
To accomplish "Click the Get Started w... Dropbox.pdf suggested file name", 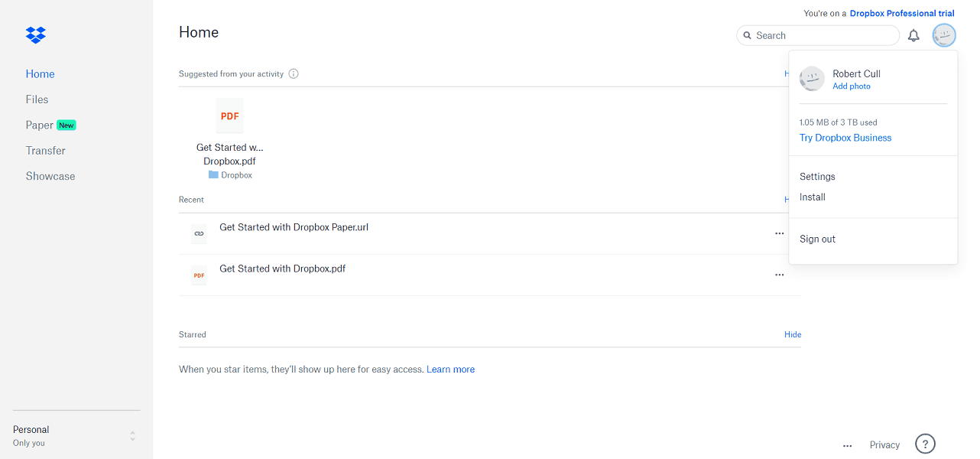I will coord(229,155).
